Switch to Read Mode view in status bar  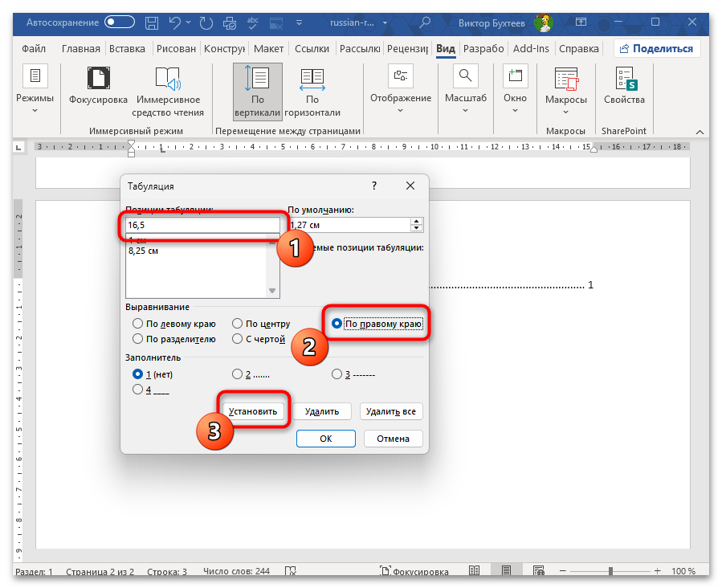474,571
